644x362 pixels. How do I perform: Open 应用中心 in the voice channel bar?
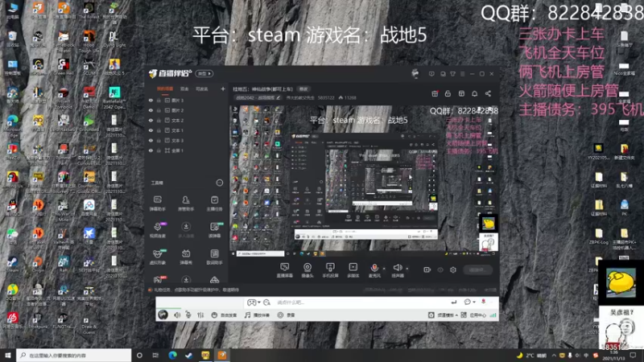[473, 315]
